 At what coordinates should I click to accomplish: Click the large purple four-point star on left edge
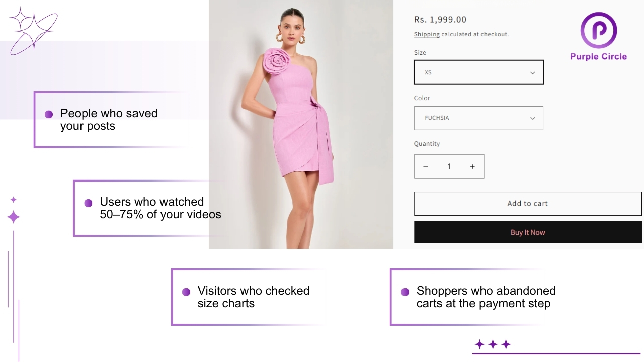coord(14,217)
